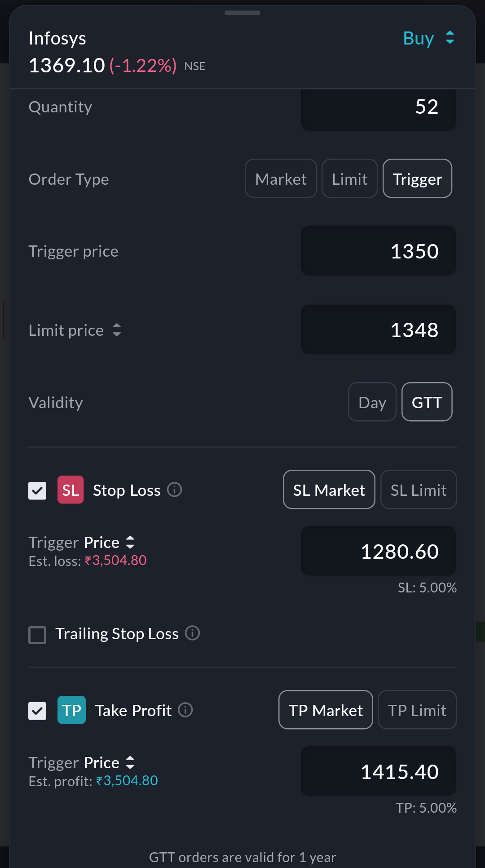Switch Stop Loss Trigger Price unit arrows
Image resolution: width=485 pixels, height=868 pixels.
click(x=130, y=542)
